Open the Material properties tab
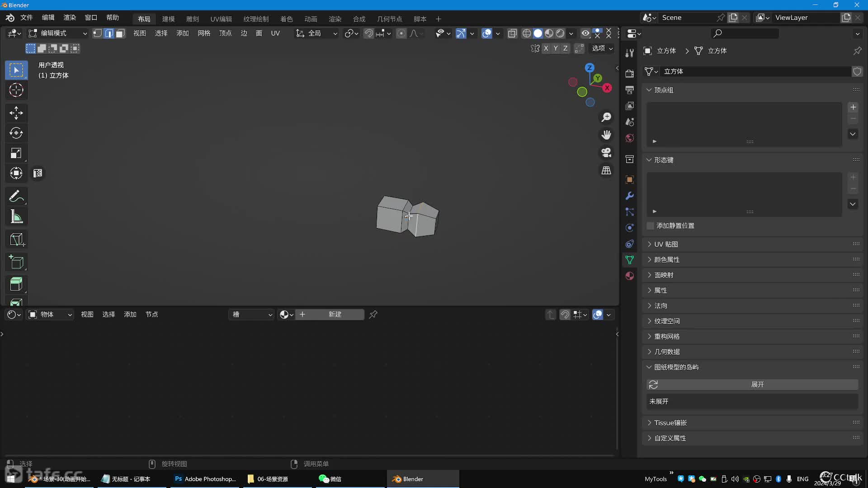This screenshot has height=488, width=868. click(x=629, y=276)
